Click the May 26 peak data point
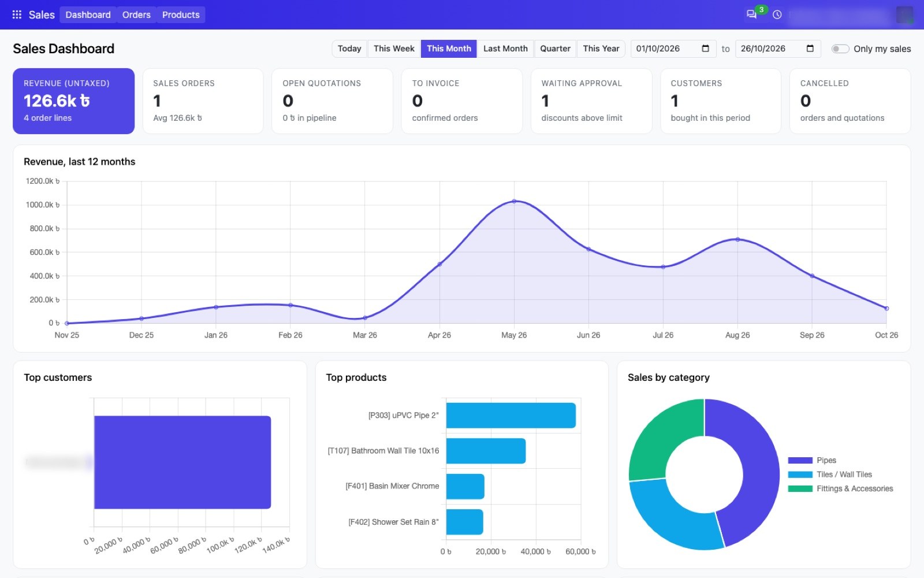 pyautogui.click(x=514, y=201)
